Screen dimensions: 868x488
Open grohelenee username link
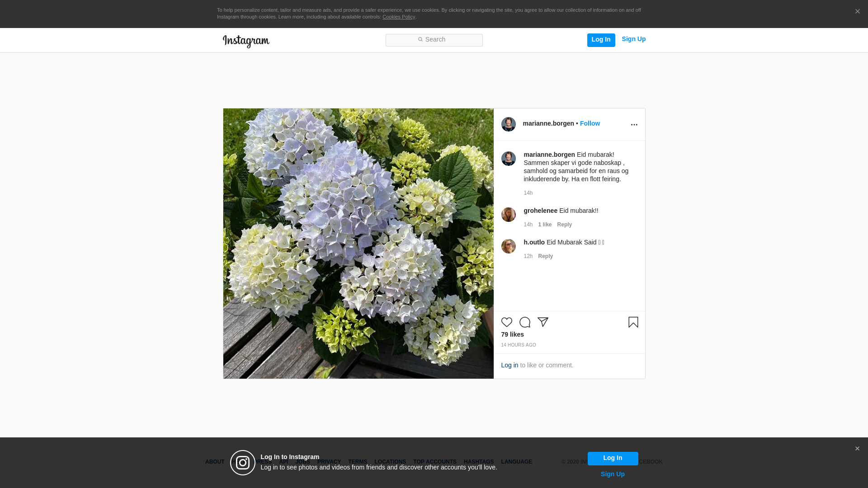tap(541, 211)
